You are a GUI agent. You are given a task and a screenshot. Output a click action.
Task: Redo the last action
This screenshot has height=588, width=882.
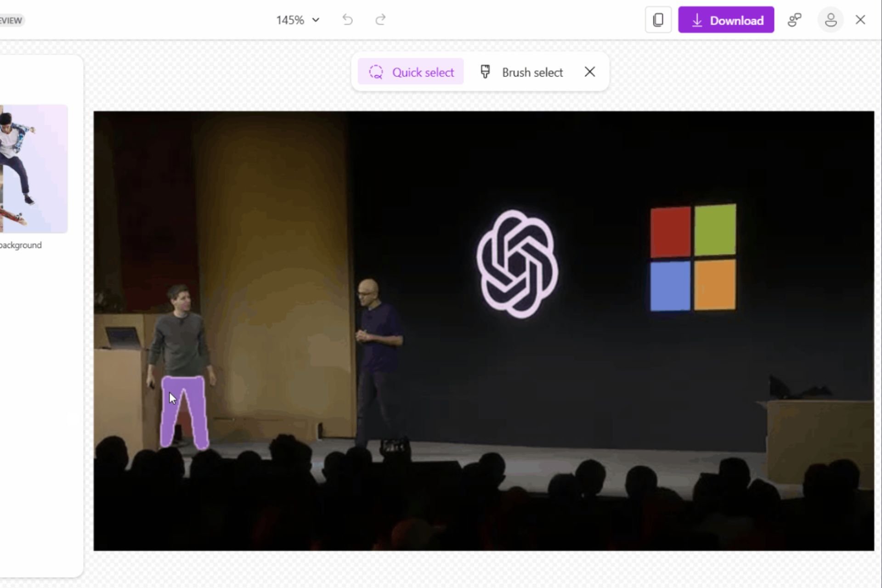tap(380, 20)
